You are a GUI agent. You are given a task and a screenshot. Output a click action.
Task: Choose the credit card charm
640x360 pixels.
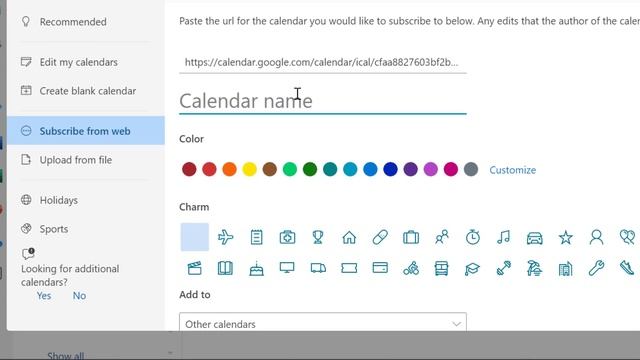pyautogui.click(x=380, y=268)
